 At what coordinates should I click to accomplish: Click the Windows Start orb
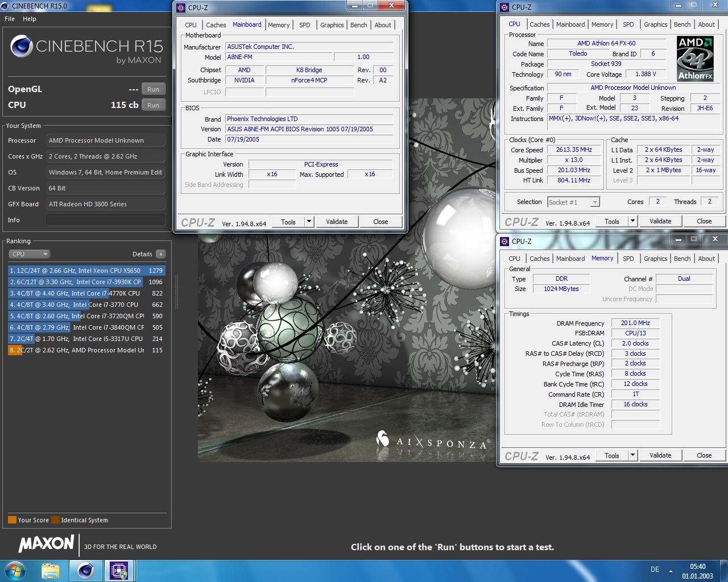point(14,571)
